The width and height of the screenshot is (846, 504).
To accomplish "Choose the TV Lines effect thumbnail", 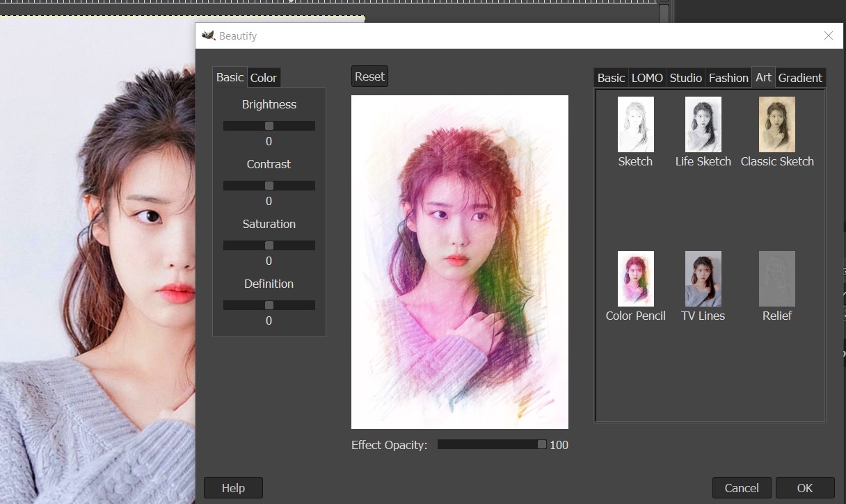I will click(703, 279).
